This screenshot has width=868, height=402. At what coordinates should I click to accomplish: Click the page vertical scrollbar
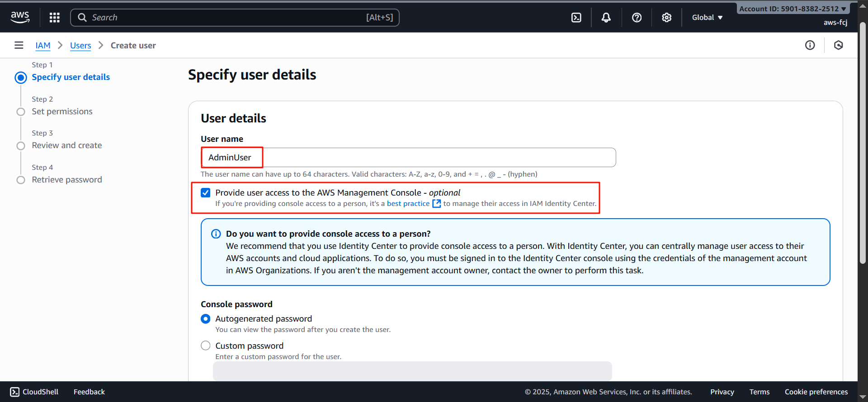coord(863,143)
